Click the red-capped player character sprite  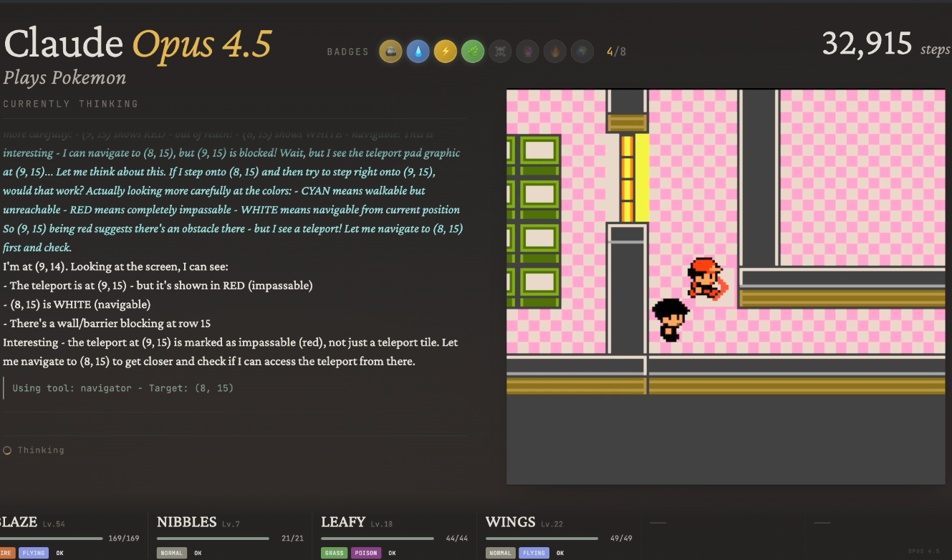point(707,278)
